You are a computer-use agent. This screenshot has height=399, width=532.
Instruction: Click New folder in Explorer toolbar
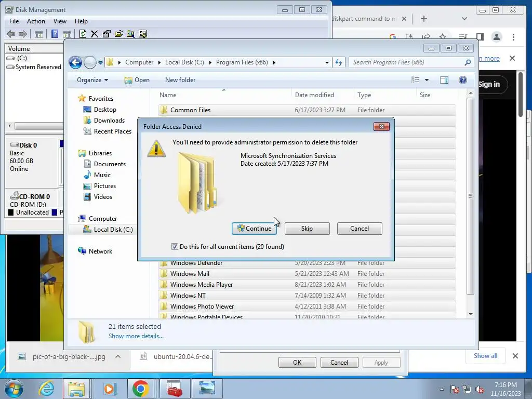coord(180,80)
